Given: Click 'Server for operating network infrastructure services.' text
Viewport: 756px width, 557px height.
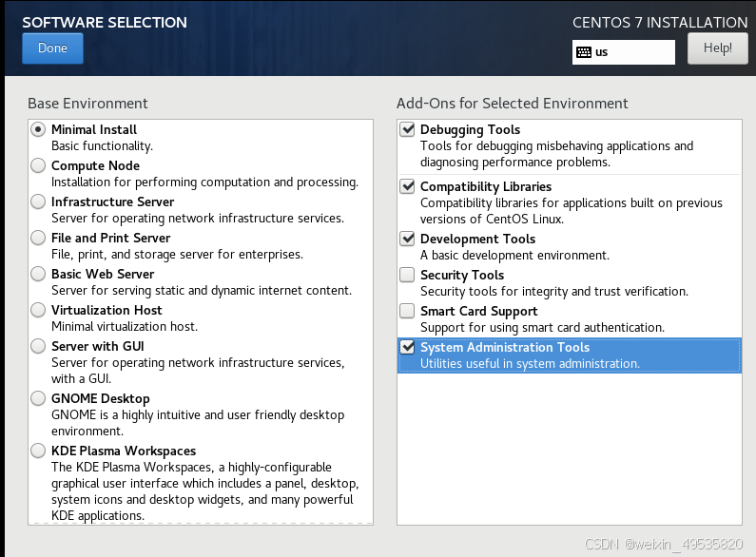Looking at the screenshot, I should click(198, 219).
